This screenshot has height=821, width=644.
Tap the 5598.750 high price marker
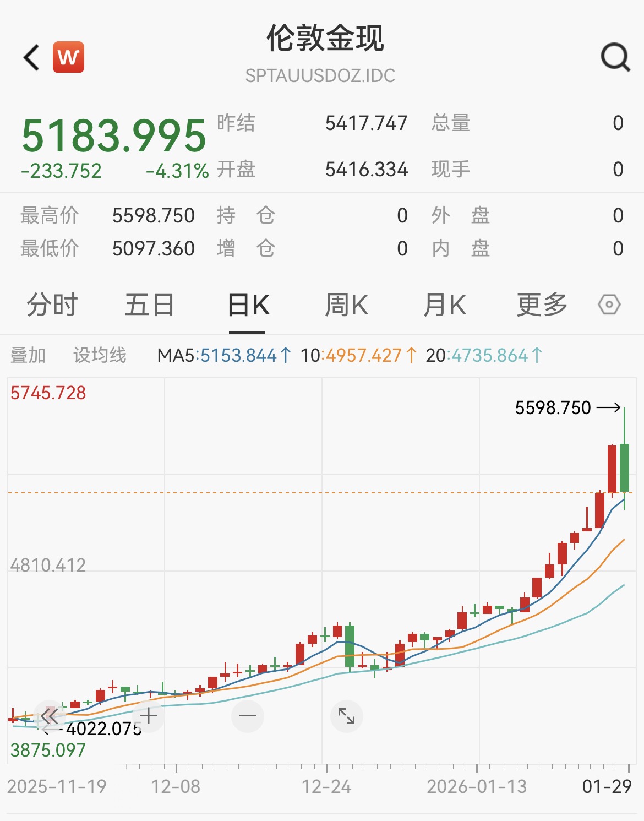pos(552,408)
